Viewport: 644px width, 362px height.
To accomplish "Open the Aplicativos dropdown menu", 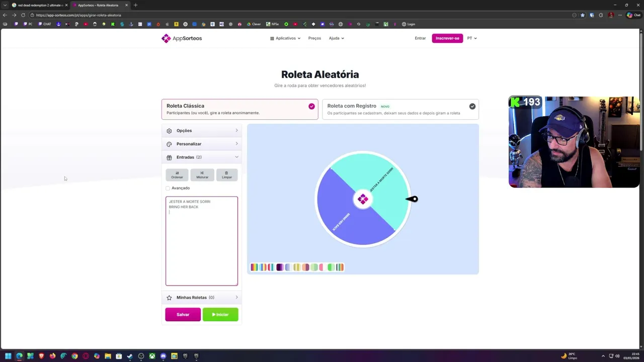I will point(285,38).
